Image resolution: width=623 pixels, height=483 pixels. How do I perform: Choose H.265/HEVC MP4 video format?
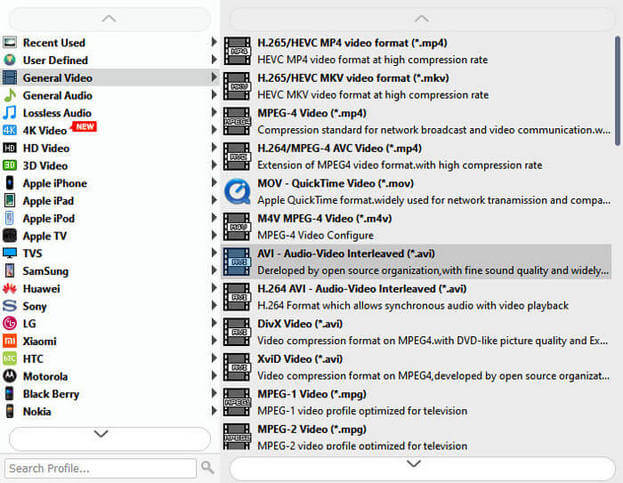coord(416,51)
